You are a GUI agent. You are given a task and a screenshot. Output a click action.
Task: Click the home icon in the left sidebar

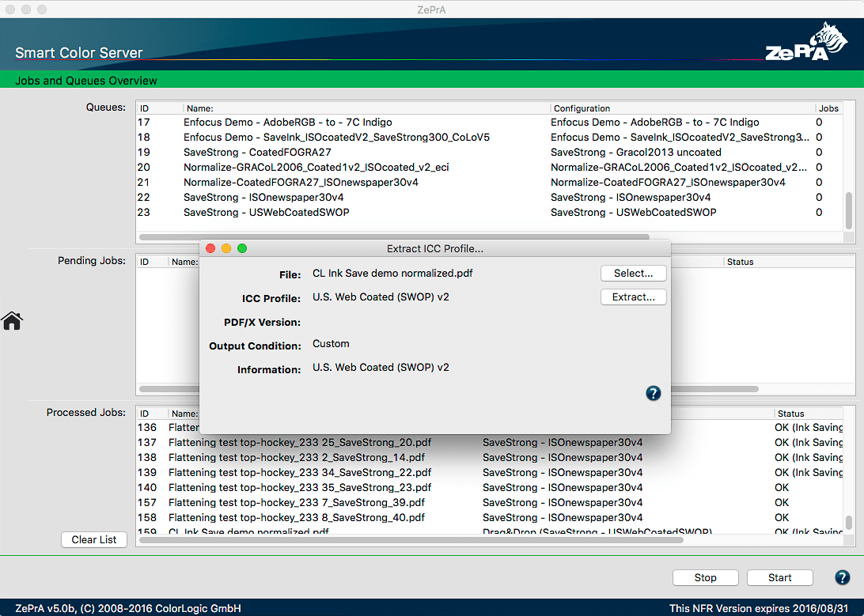pyautogui.click(x=12, y=321)
